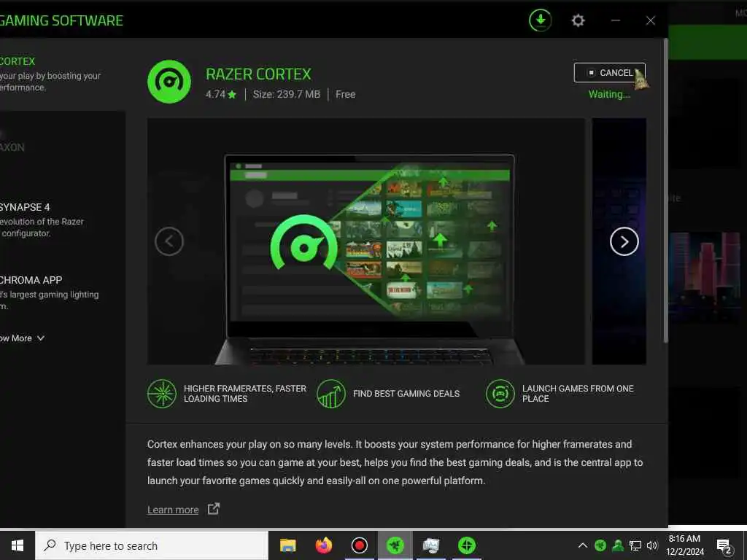Click the RAZER CORTEX title heading
This screenshot has width=747, height=560.
point(258,74)
